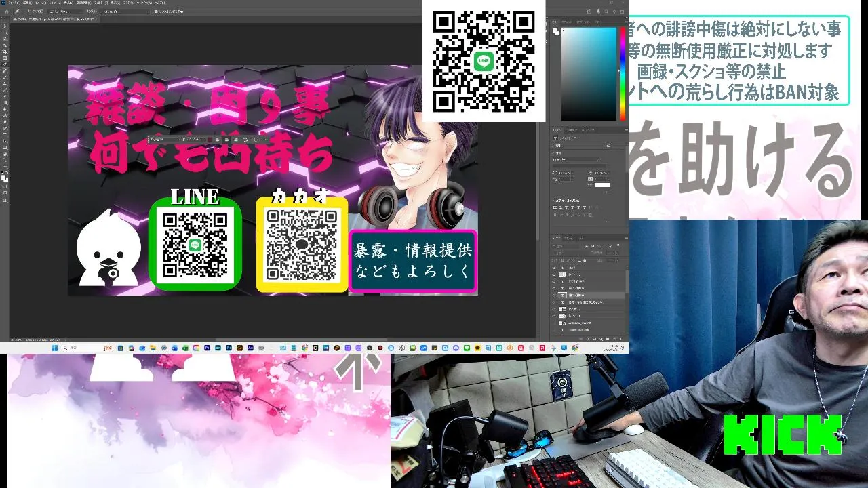Image resolution: width=868 pixels, height=488 pixels.
Task: Toggle visibility of third layer from top
Action: [553, 281]
